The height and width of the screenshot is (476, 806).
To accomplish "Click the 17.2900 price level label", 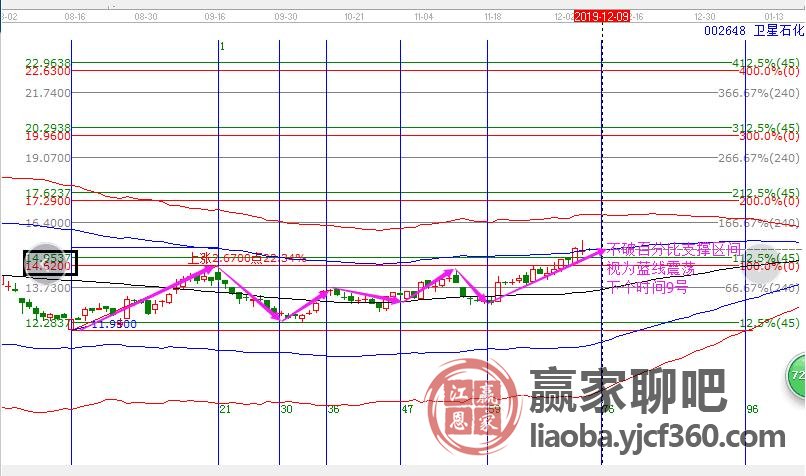I will (x=48, y=201).
